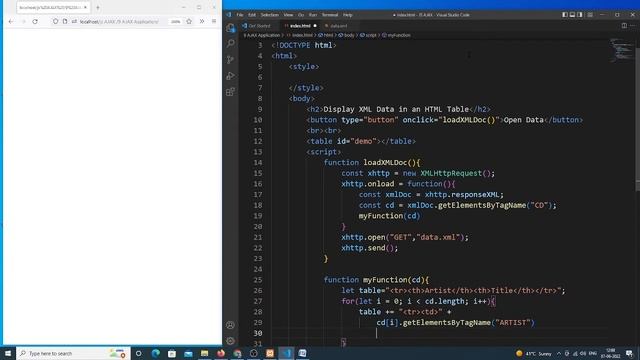The image size is (640, 360).
Task: Expand the myFunction breadcrumb
Action: click(396, 35)
